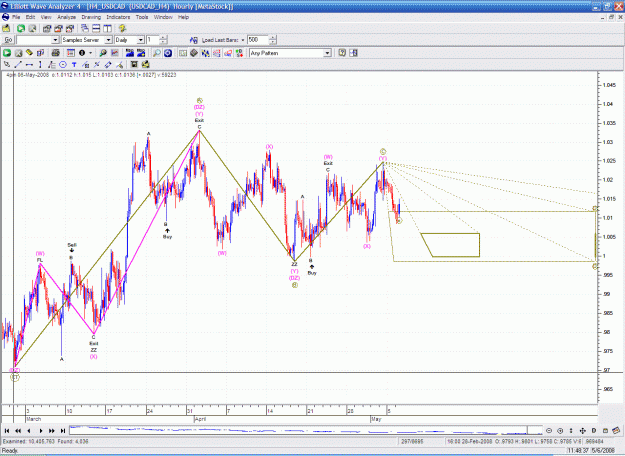
Task: Open the Edit menu
Action: click(30, 17)
